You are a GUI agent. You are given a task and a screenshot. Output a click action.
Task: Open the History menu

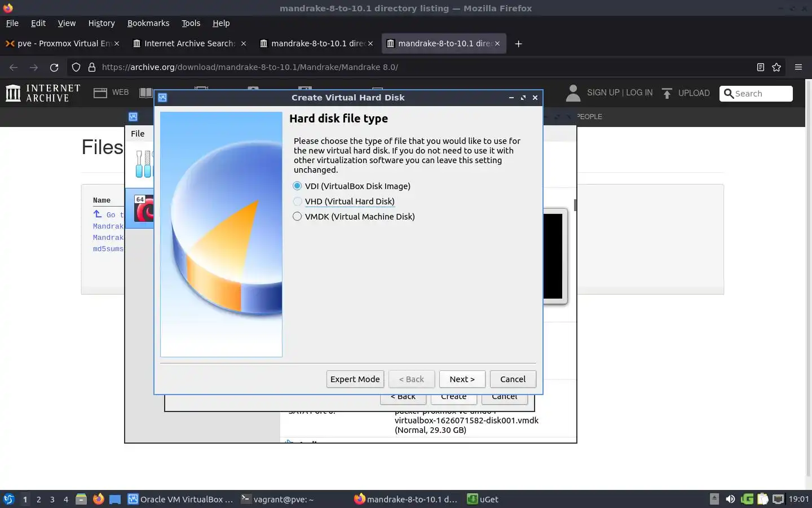point(101,23)
